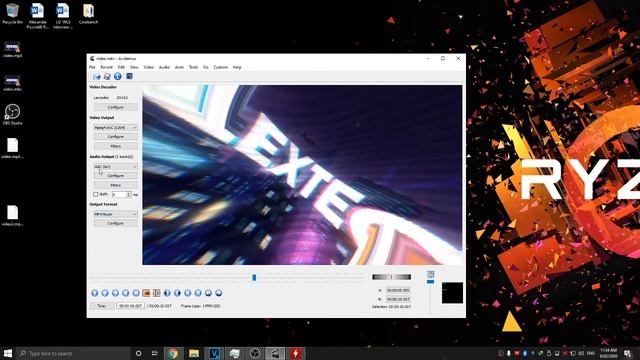The height and width of the screenshot is (360, 640).
Task: Open the View menu
Action: (134, 67)
